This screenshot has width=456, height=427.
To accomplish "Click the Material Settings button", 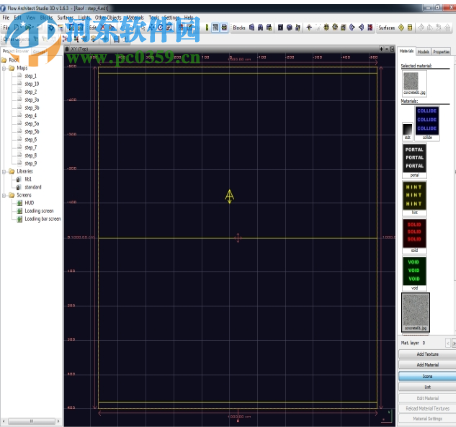I will click(428, 419).
